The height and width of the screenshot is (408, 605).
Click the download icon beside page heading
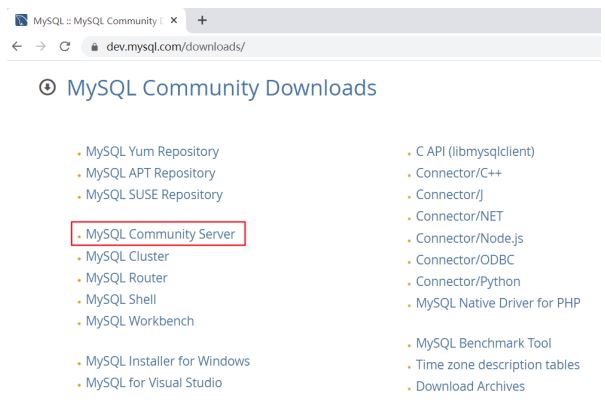click(46, 89)
